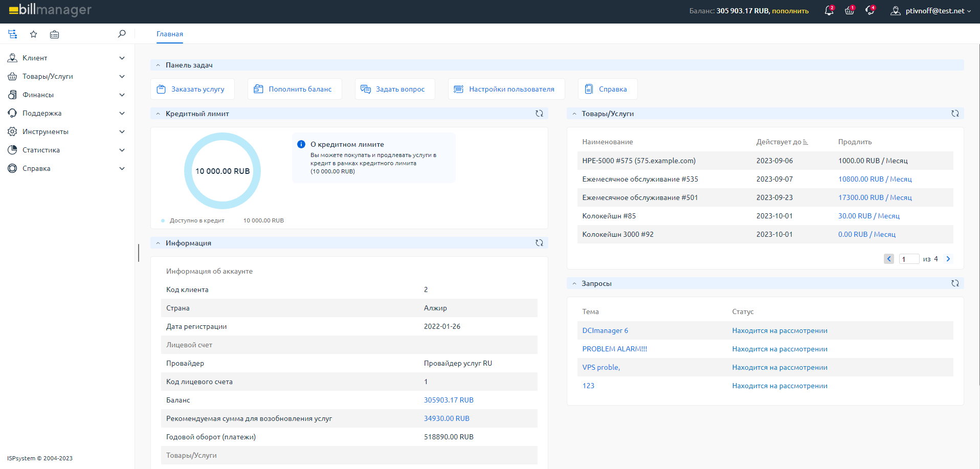Viewport: 980px width, 469px height.
Task: Open favorites star icon in sidebar
Action: [x=34, y=34]
